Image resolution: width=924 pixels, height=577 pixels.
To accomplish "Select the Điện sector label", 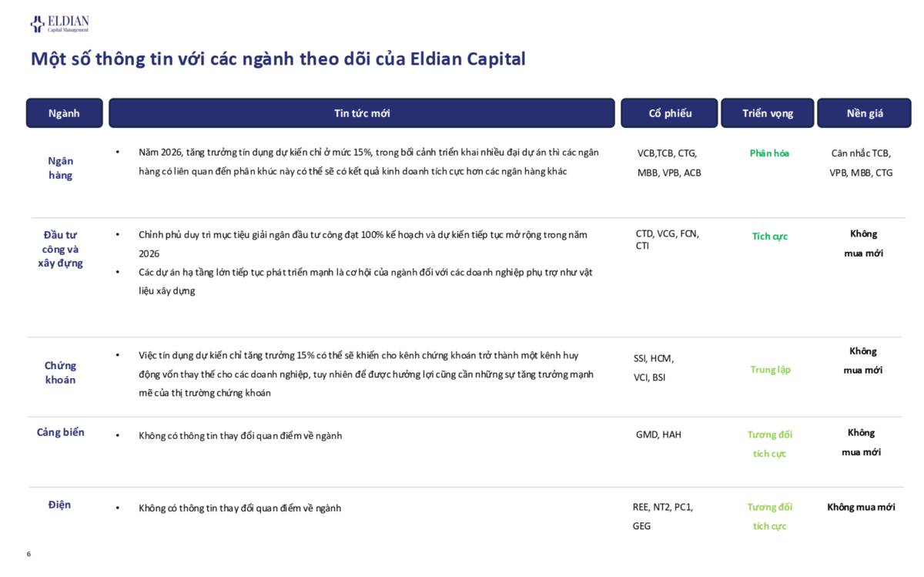I will click(59, 505).
